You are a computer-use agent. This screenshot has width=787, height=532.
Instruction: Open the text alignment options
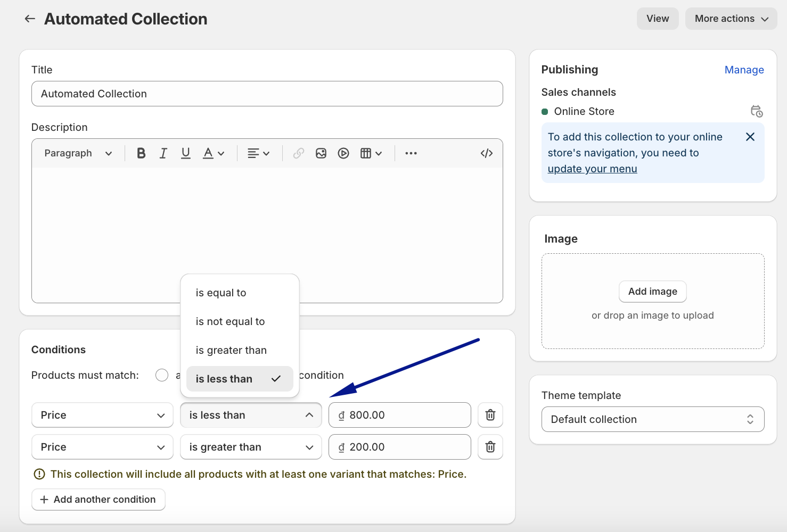coord(259,153)
